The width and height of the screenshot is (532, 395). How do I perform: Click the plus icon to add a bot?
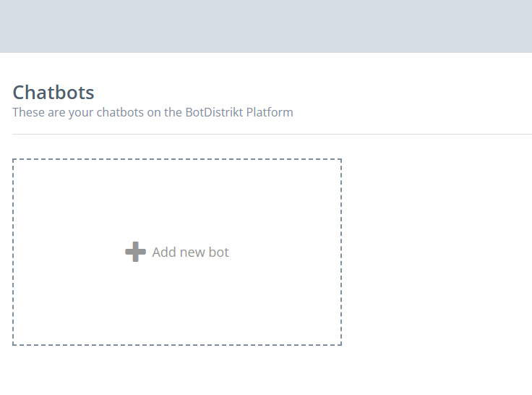[135, 252]
